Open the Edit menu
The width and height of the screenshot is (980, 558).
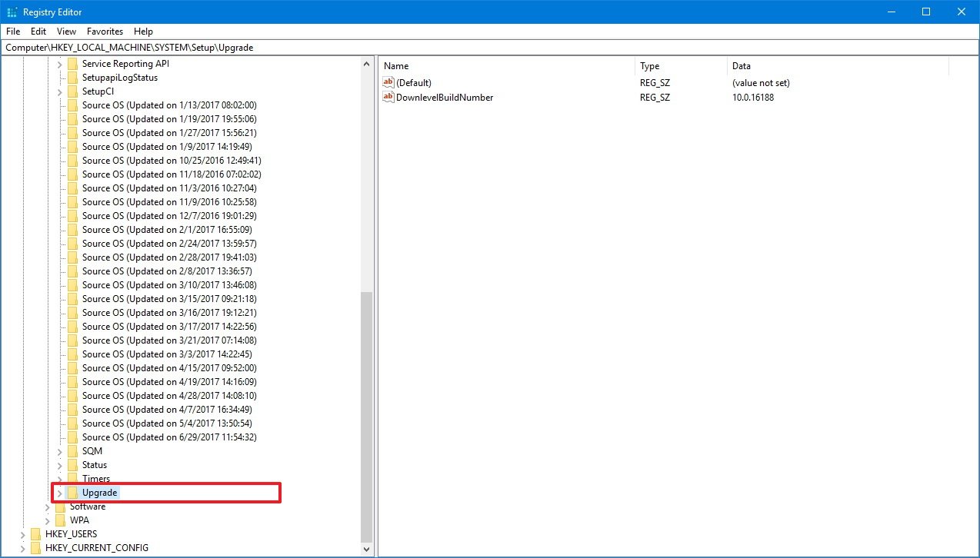38,32
